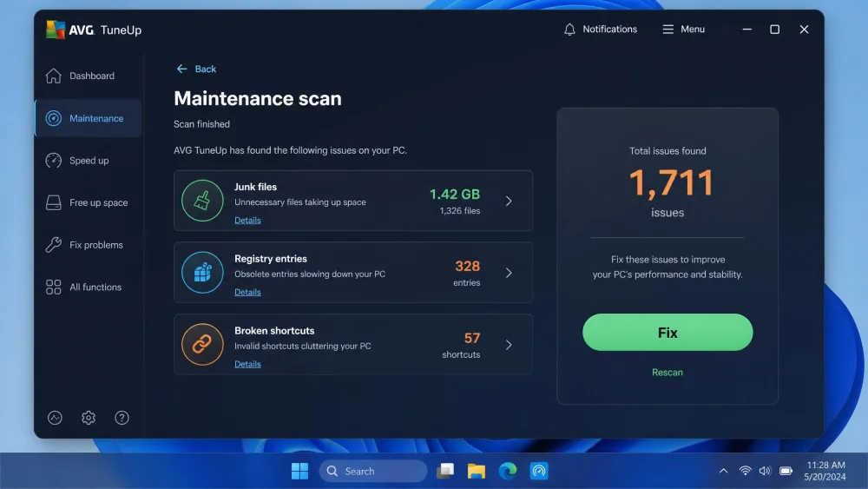Click the AVG TuneUp logo
Screen dimensions: 868x489
click(94, 30)
